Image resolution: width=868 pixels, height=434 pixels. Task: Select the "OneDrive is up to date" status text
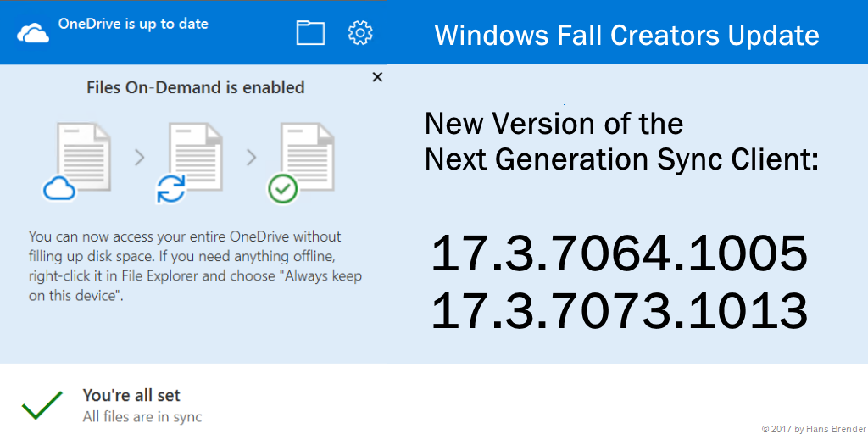pos(133,24)
